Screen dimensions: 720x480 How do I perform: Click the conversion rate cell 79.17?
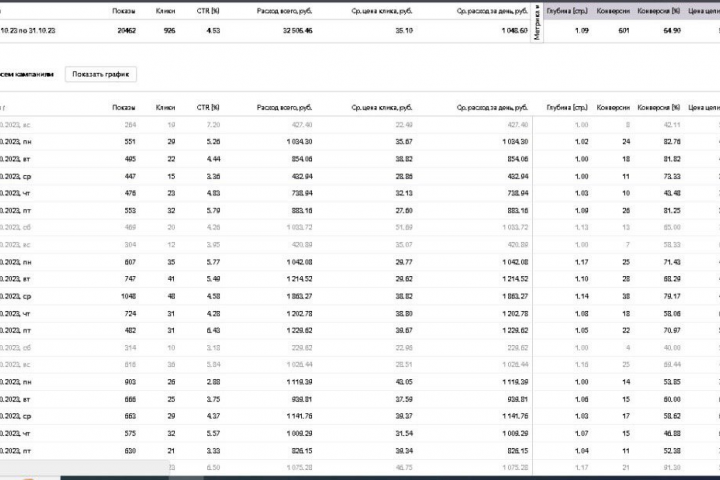(672, 297)
